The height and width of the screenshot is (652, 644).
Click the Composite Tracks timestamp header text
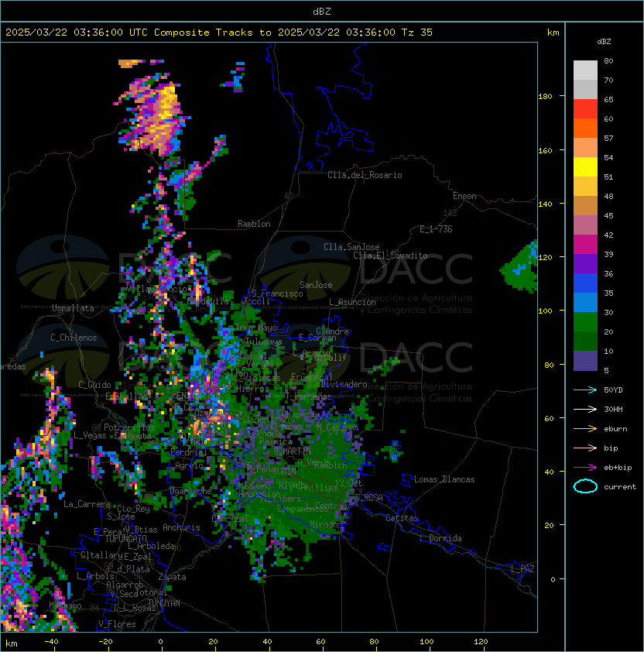pos(219,33)
